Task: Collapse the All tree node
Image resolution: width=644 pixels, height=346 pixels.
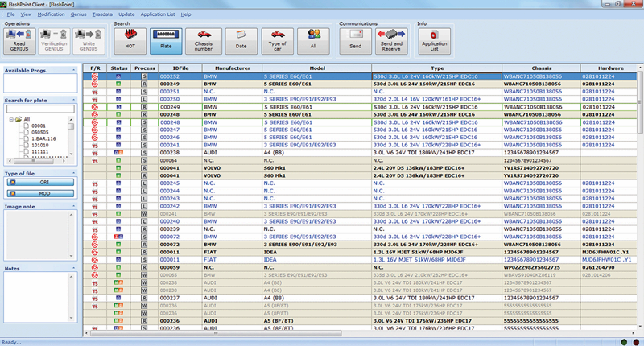Action: 11,119
